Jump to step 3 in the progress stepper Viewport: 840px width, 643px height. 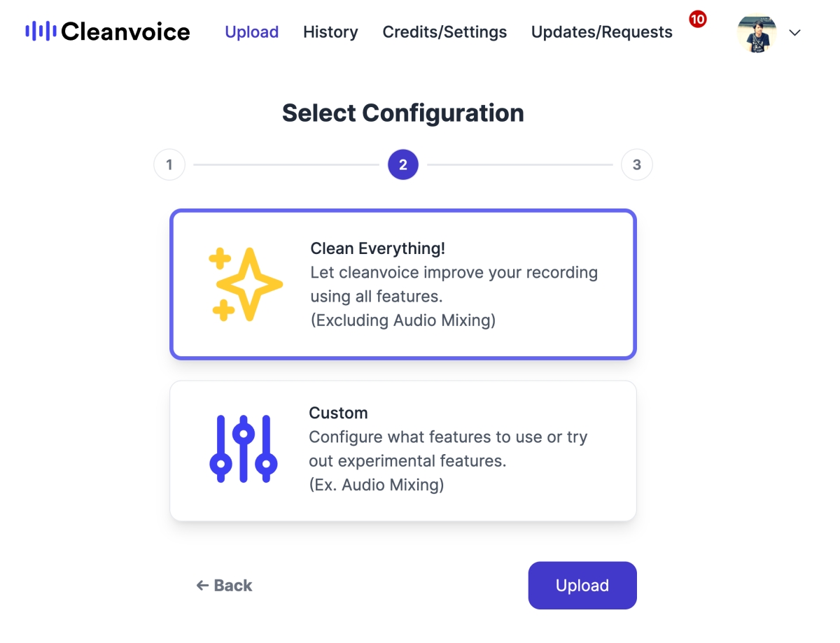click(x=636, y=165)
